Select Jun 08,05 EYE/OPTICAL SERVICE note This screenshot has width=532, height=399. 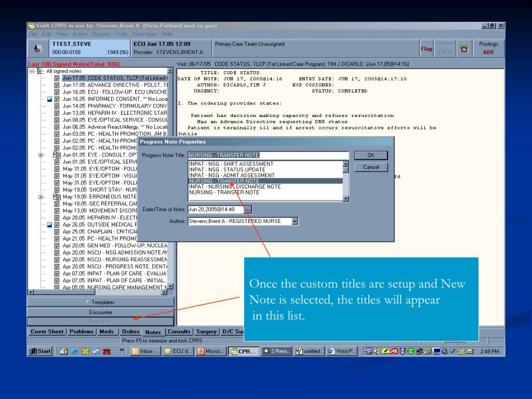point(115,120)
